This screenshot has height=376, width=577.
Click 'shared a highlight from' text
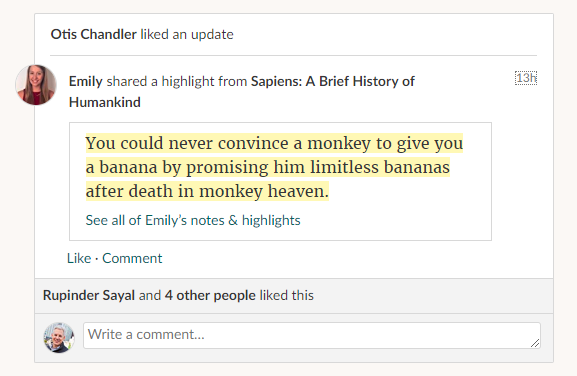pos(177,81)
